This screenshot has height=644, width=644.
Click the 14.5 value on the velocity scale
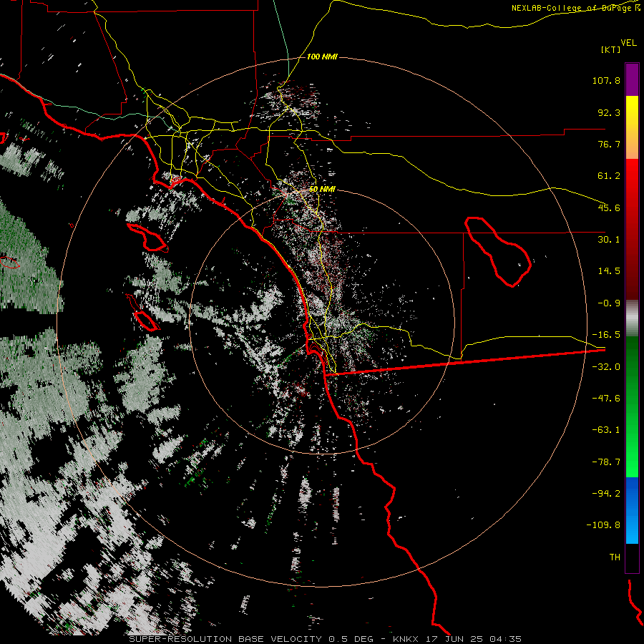tap(609, 271)
